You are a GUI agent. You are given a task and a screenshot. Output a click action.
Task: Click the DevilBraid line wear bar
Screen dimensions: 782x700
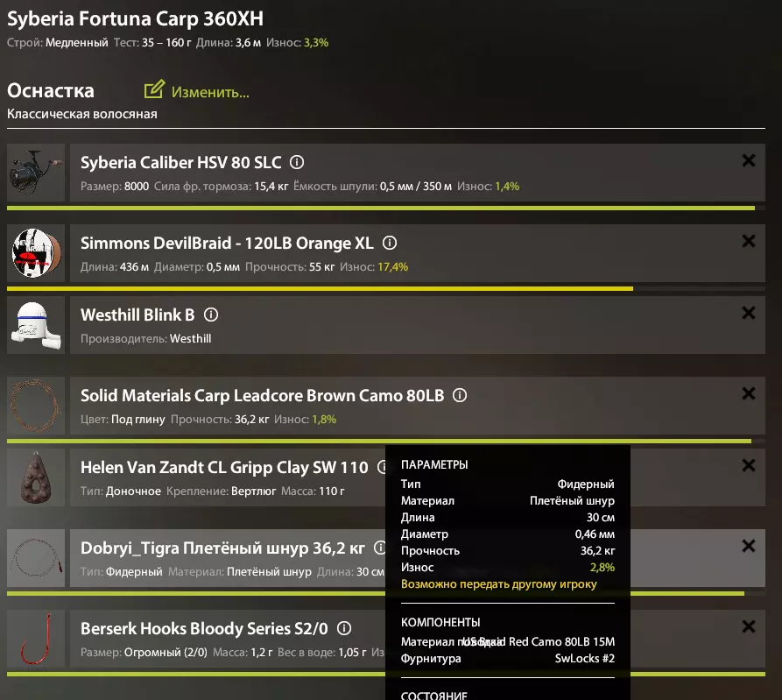pos(386,288)
